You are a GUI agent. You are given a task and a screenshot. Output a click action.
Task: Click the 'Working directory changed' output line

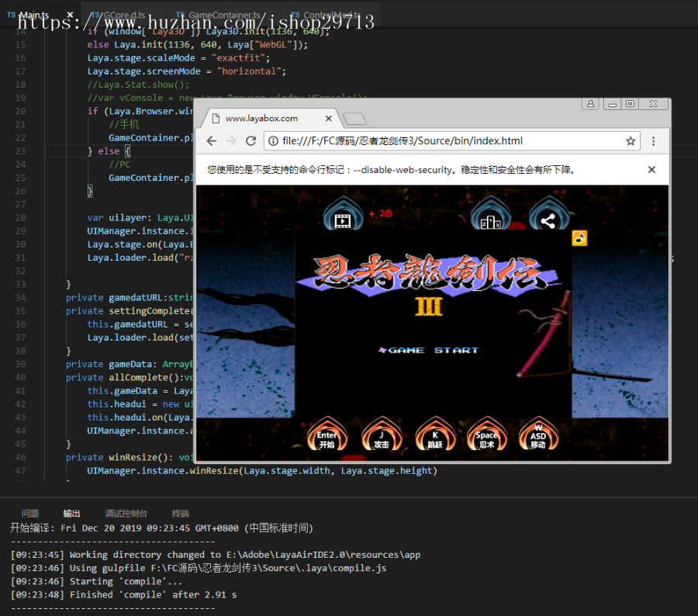tap(216, 555)
